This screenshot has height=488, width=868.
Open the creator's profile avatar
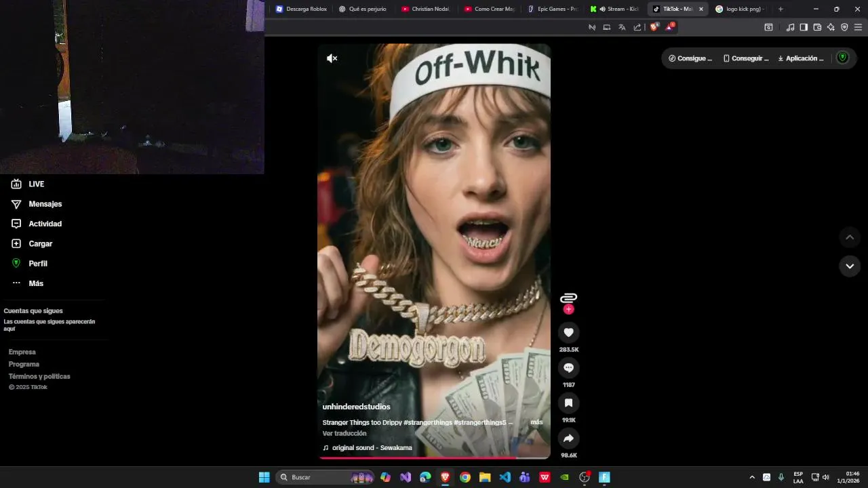coord(568,298)
